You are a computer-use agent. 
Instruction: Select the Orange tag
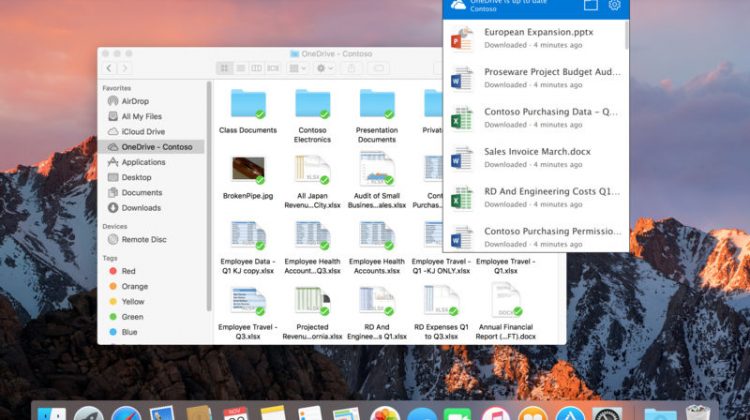point(153,287)
